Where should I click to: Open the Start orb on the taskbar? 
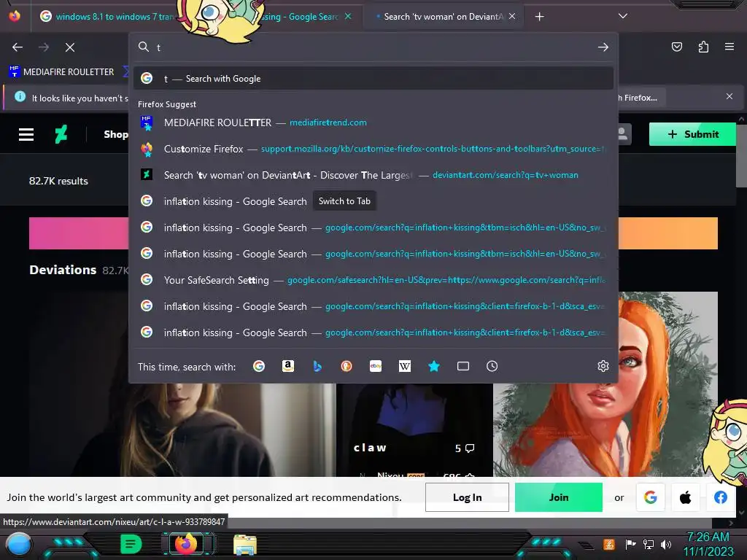coord(19,544)
